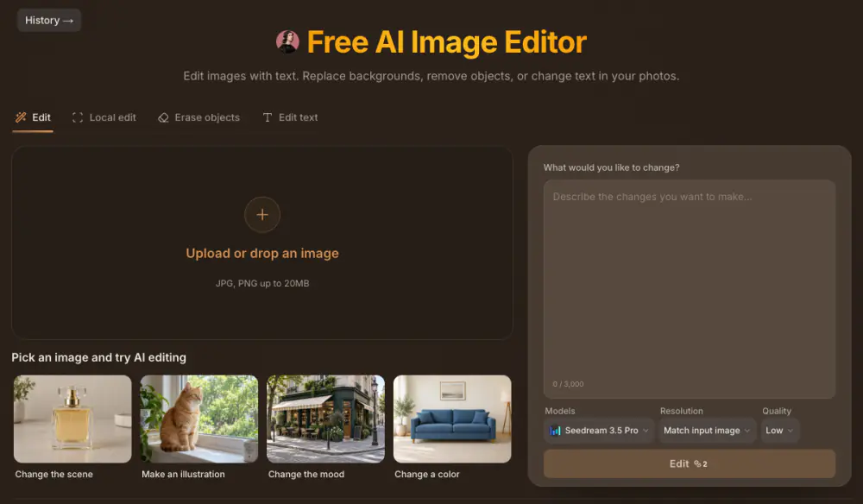
Task: Click the portrait avatar logo beside title
Action: (287, 41)
